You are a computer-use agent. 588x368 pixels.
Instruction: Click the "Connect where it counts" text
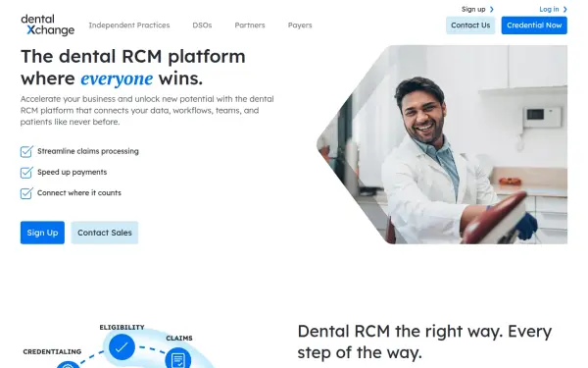(79, 192)
